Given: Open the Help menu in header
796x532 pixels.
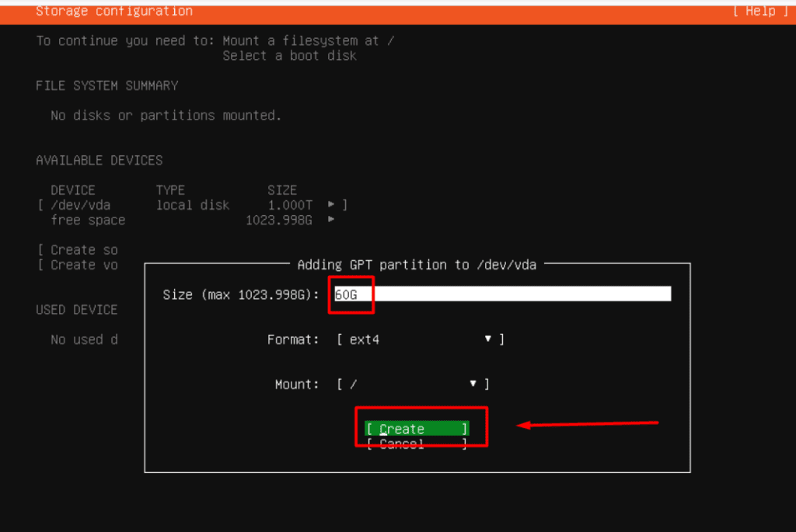Looking at the screenshot, I should point(753,11).
